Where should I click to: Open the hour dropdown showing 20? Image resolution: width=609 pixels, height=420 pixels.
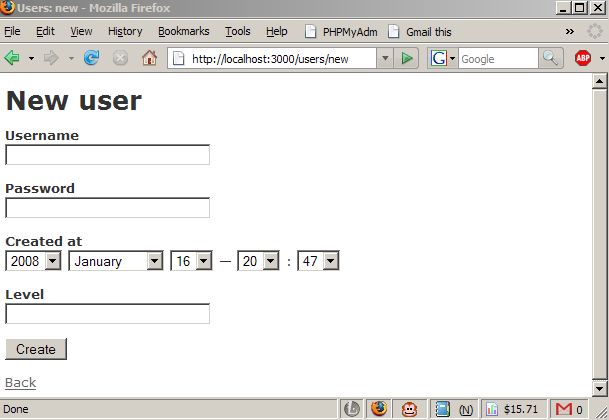click(257, 261)
